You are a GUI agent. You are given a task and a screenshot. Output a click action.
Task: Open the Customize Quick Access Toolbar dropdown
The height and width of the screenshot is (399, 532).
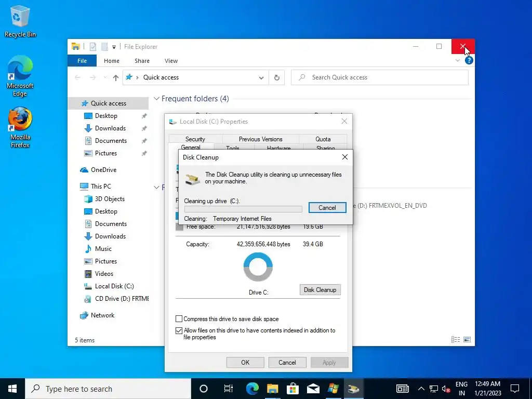[x=114, y=47]
